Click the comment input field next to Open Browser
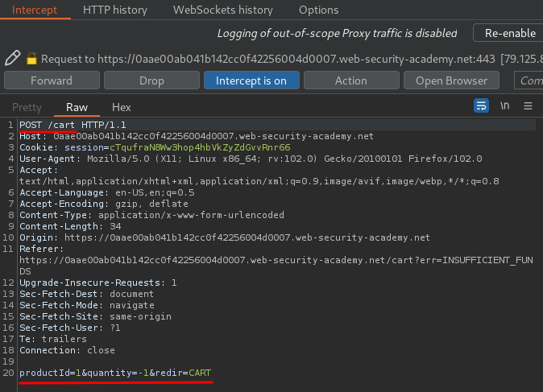This screenshot has height=392, width=543. [x=528, y=80]
